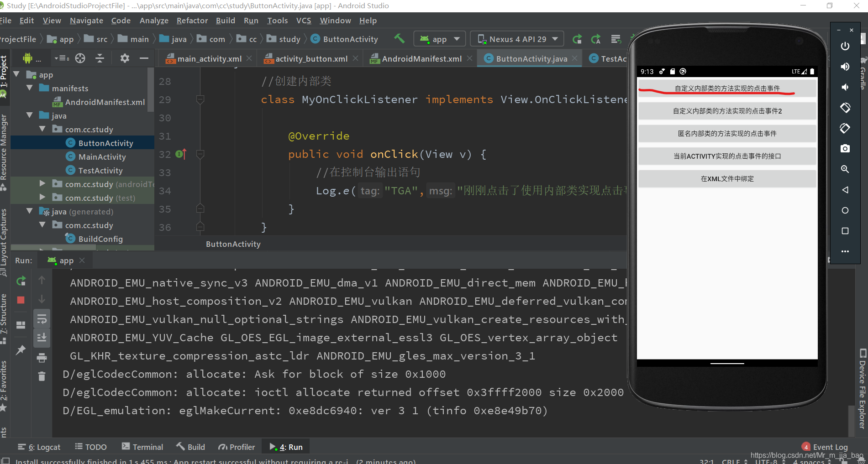Open emulator extended controls (three dots)
The image size is (868, 464).
pyautogui.click(x=845, y=251)
